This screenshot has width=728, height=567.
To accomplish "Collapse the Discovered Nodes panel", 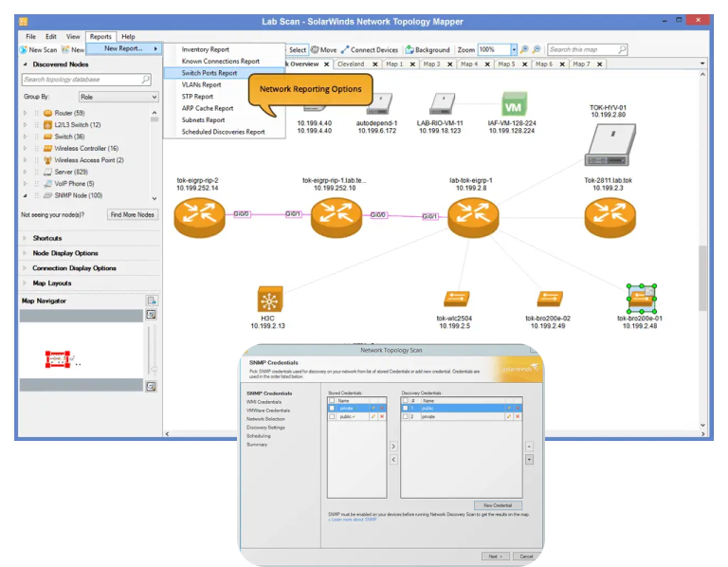I will tap(25, 64).
